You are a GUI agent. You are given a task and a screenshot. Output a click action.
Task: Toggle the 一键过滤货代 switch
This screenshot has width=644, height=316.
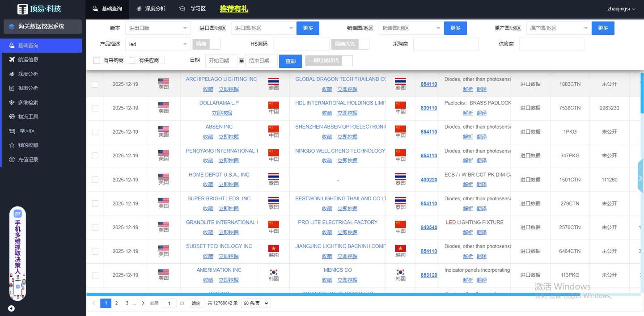point(329,60)
